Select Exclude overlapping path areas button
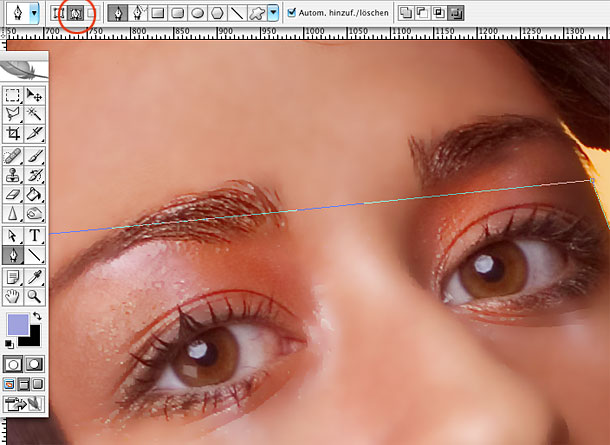 tap(456, 13)
